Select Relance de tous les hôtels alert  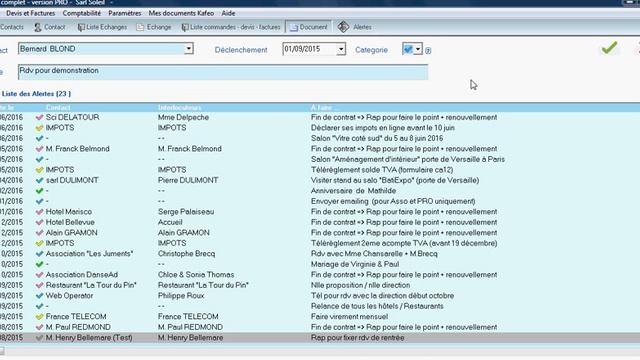pos(377,306)
